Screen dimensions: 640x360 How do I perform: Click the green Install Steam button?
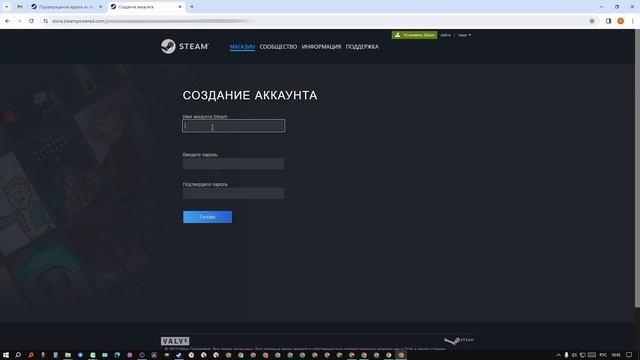pos(414,35)
